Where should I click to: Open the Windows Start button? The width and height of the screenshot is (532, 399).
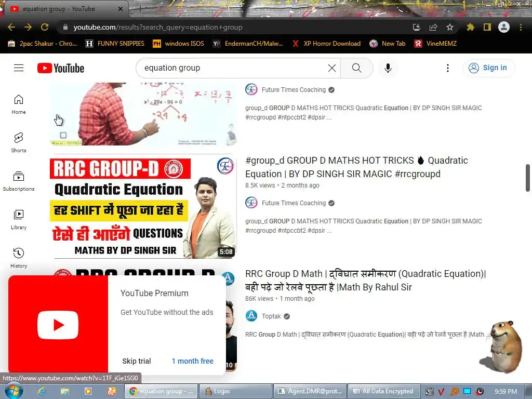pos(13,391)
